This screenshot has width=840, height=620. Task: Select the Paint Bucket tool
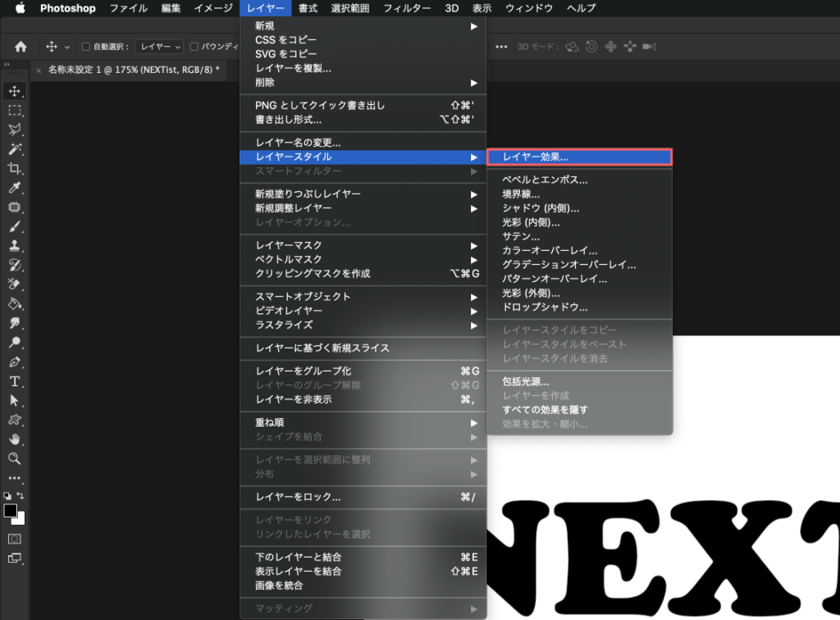click(15, 303)
